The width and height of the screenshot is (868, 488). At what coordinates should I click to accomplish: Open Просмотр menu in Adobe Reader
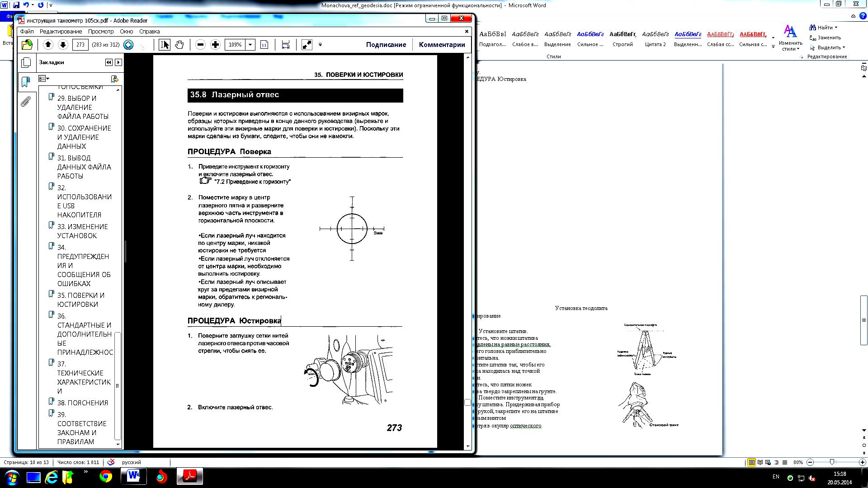[x=101, y=32]
